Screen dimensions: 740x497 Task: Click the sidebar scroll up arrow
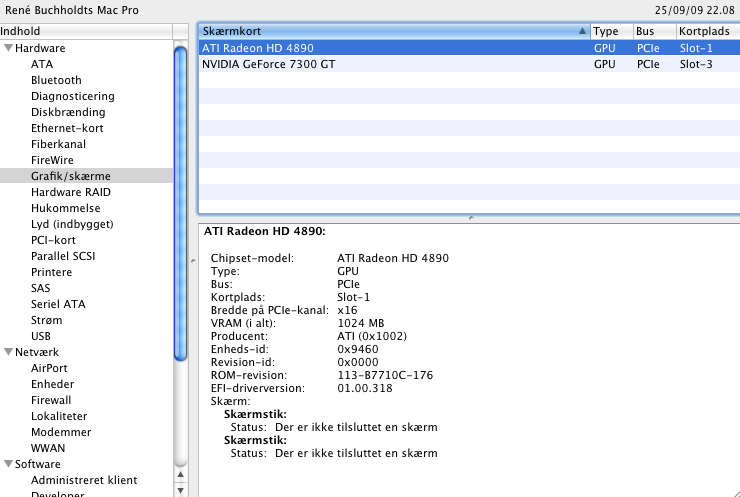pos(180,474)
